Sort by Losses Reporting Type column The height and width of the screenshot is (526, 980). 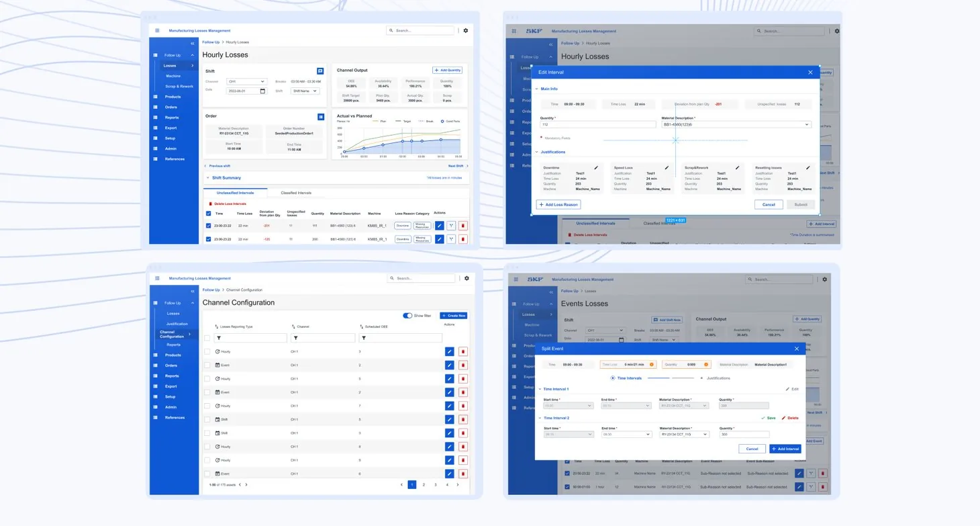tap(217, 326)
